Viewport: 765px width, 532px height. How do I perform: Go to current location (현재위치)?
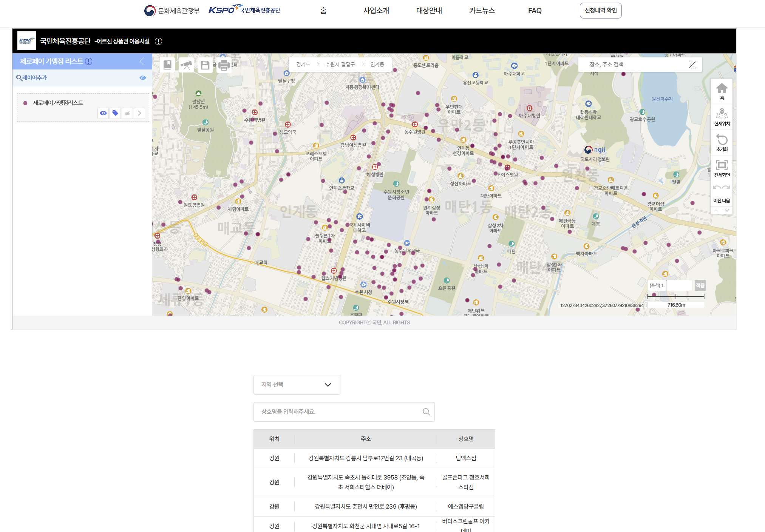722,117
